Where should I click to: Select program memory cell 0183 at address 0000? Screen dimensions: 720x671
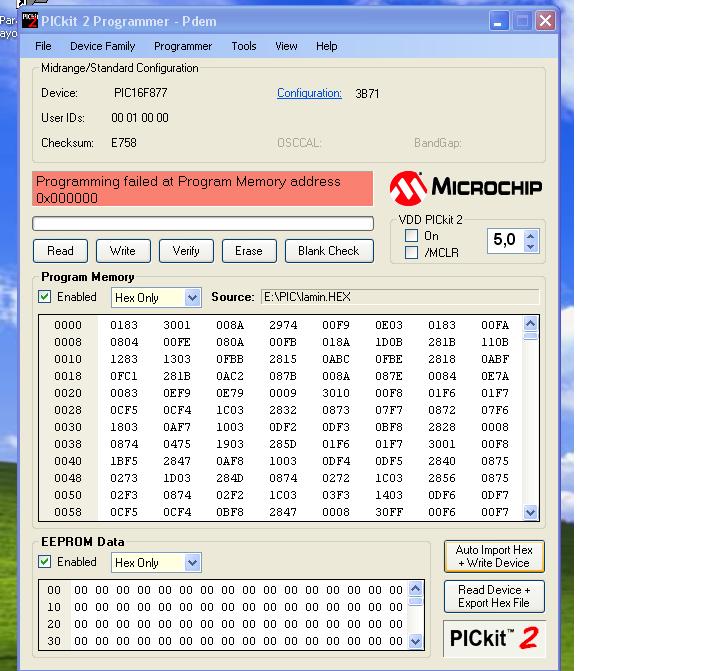coord(124,325)
